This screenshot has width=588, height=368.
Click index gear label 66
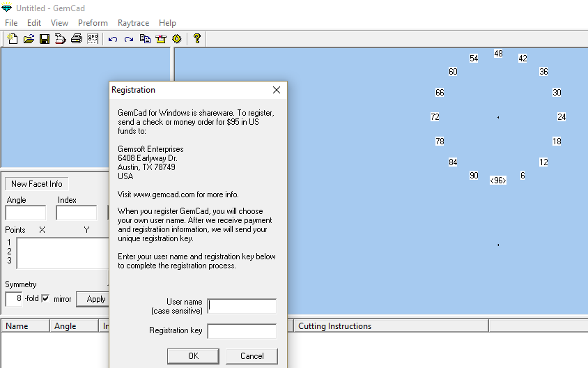pyautogui.click(x=440, y=93)
